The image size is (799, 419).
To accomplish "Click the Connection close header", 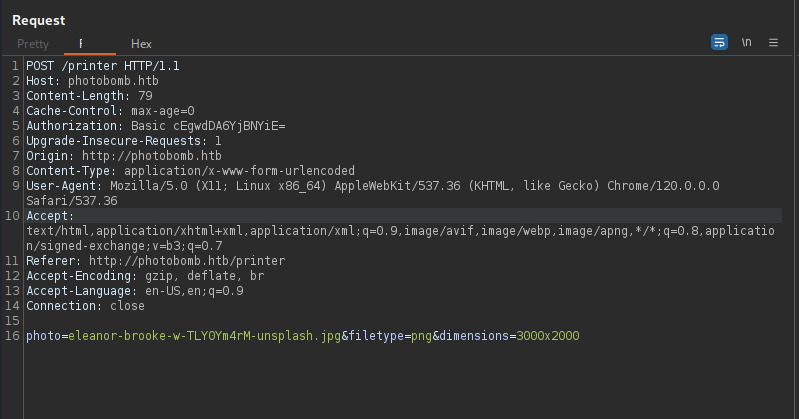I will click(85, 306).
